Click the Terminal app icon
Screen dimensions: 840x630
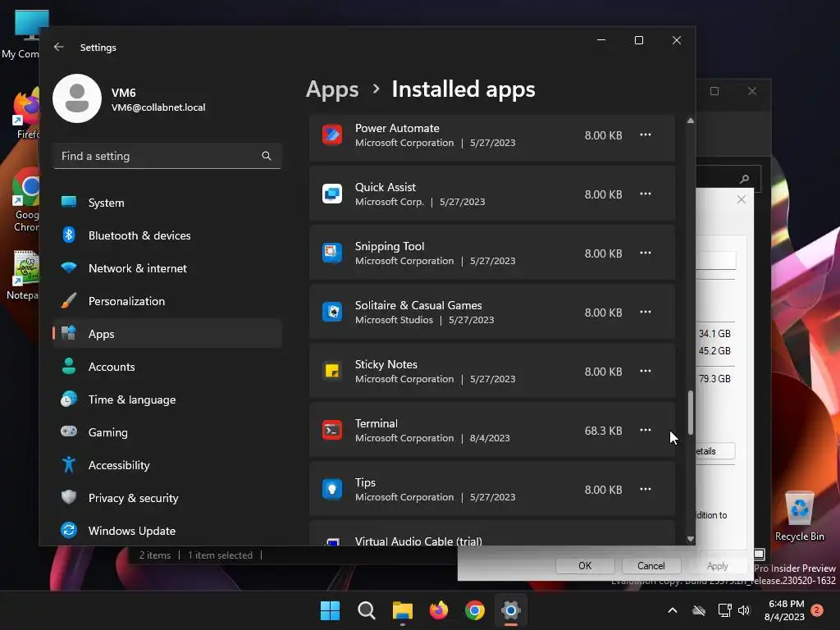(332, 430)
